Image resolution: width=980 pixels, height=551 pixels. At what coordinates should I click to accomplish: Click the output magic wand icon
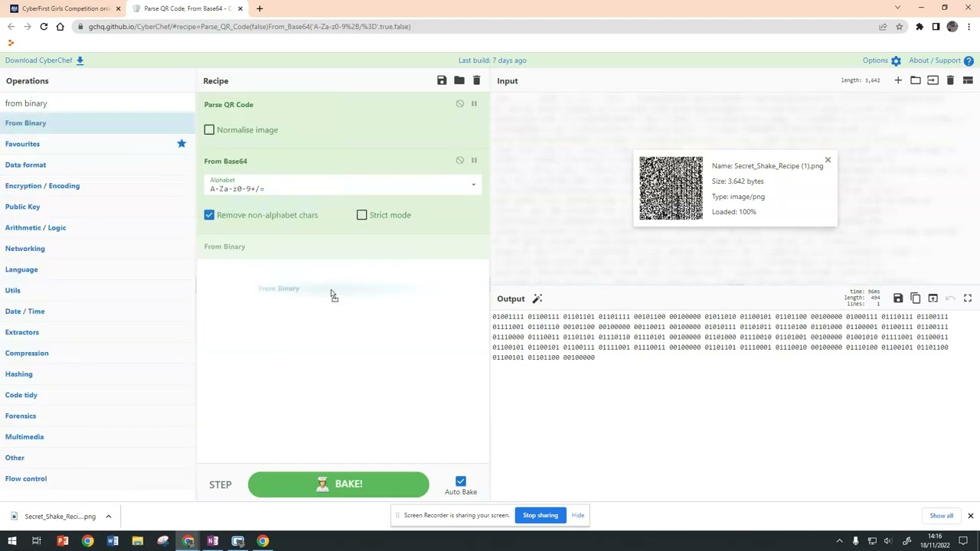(x=537, y=298)
